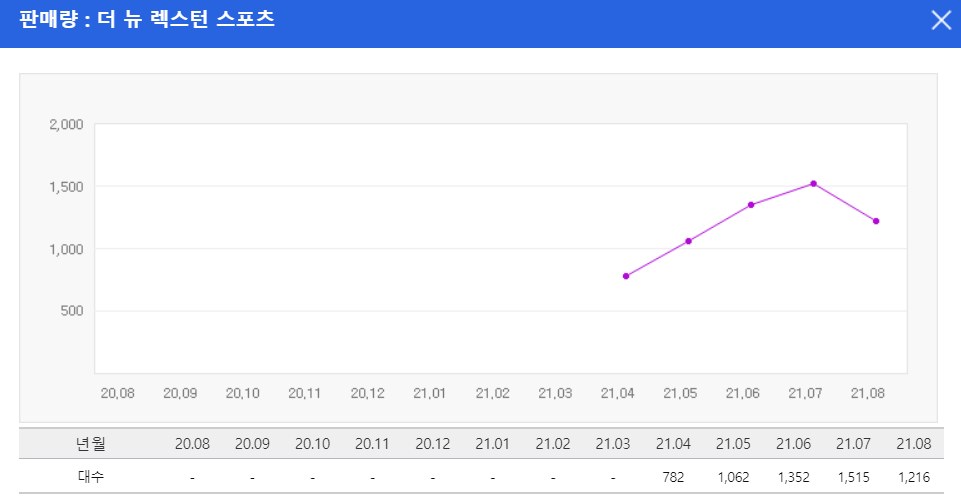The width and height of the screenshot is (961, 498).
Task: Click the 21.07 table column header
Action: click(853, 444)
